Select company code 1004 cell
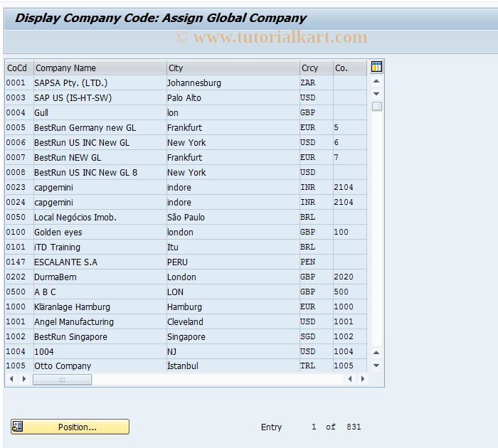This screenshot has height=448, width=498. tap(19, 351)
